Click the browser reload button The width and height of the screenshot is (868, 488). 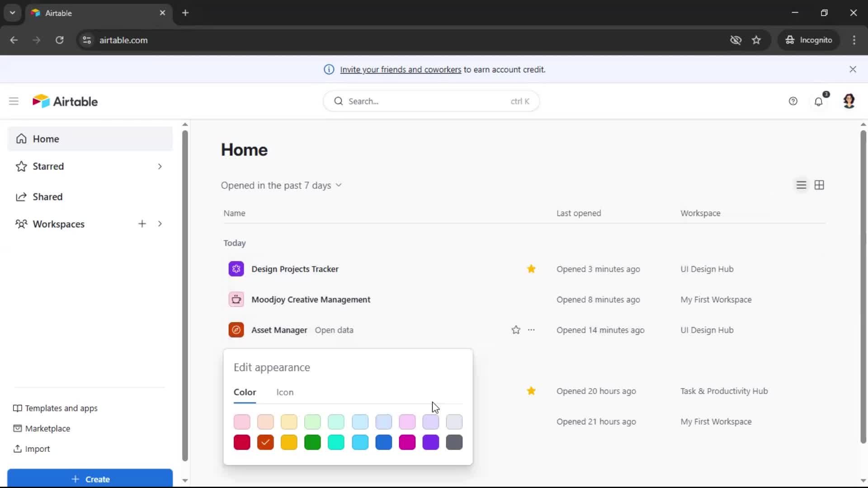pos(59,40)
